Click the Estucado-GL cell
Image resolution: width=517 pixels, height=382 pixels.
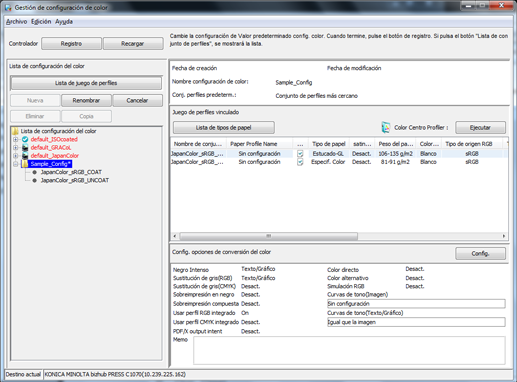click(x=328, y=154)
